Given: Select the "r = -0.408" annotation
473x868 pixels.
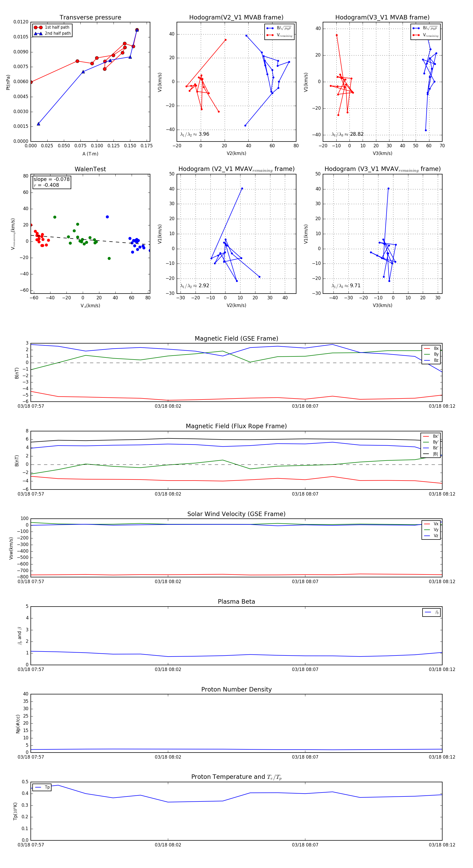Looking at the screenshot, I should coord(47,185).
